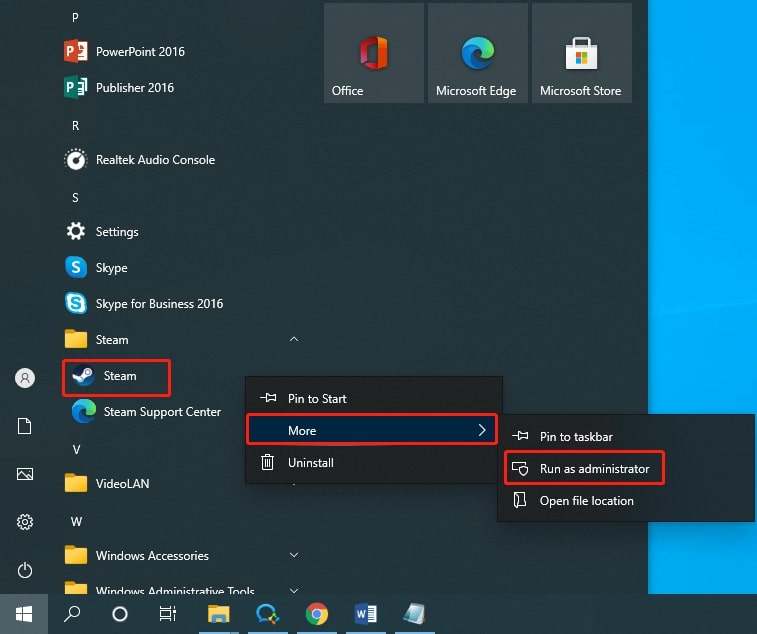Open the blue chat app on taskbar

(x=267, y=614)
